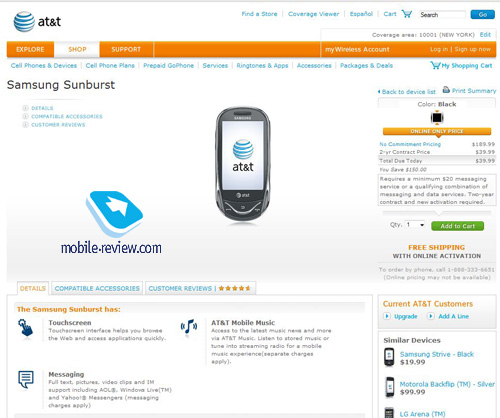Click the printer icon beside Print Summary
500x418 pixels.
pos(446,90)
